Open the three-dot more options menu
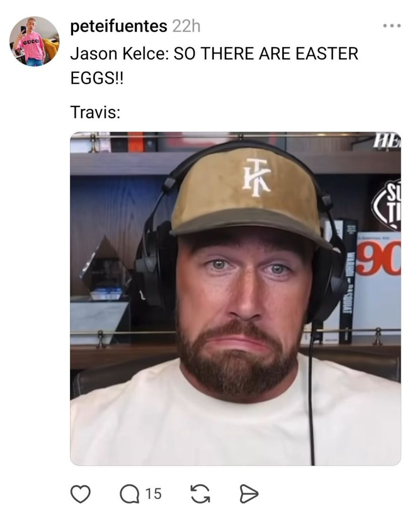The image size is (420, 516). pos(392,25)
